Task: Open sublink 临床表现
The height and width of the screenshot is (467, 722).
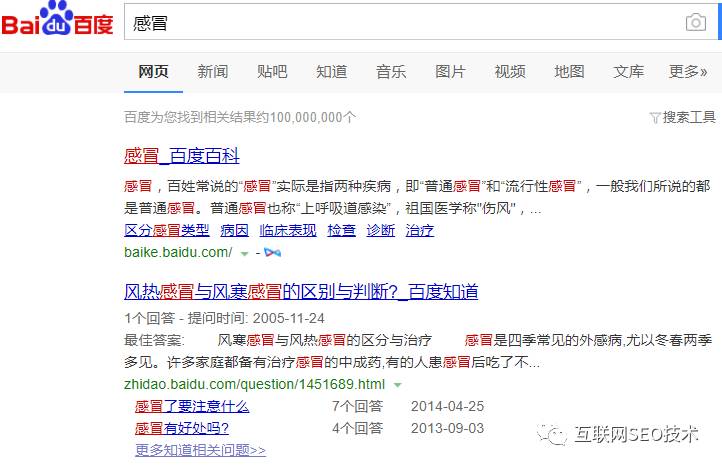Action: [288, 230]
